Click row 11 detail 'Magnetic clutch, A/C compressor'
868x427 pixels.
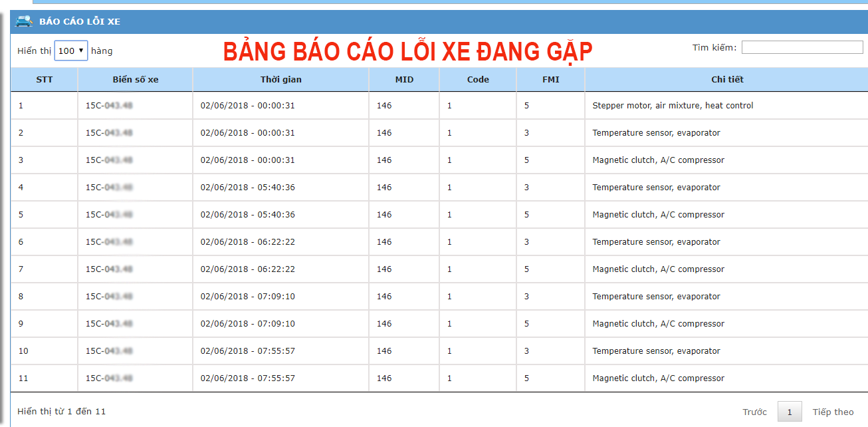click(658, 378)
